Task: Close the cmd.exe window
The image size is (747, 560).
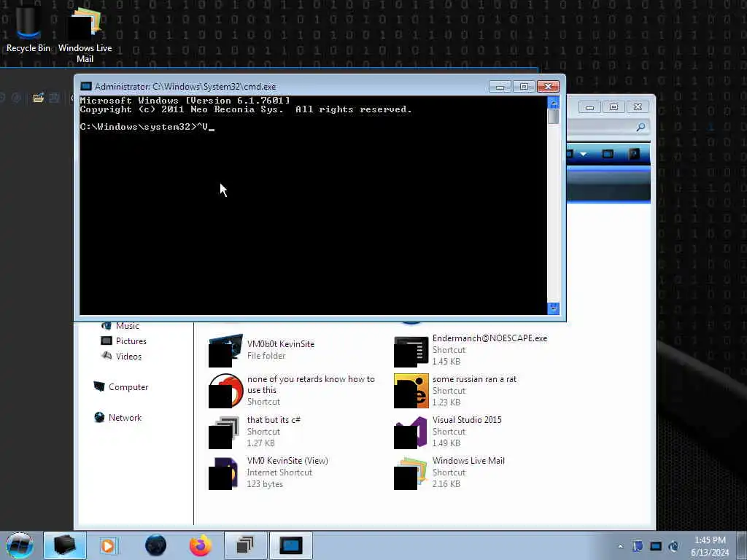Action: click(x=548, y=87)
